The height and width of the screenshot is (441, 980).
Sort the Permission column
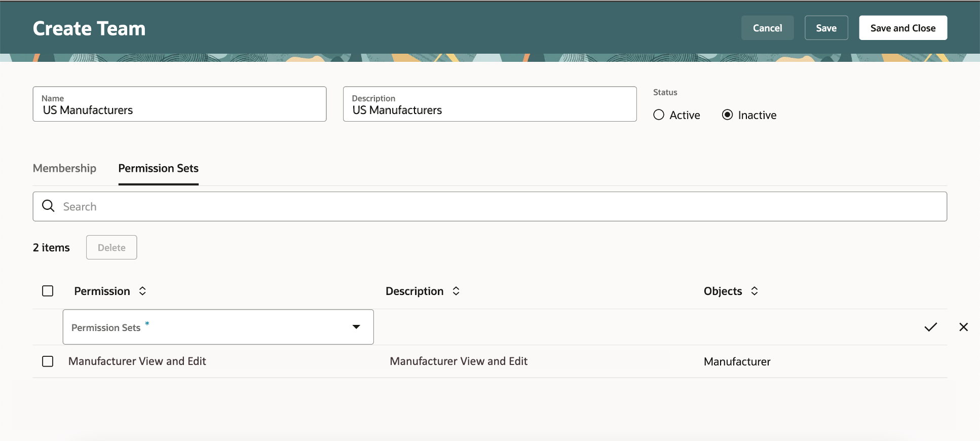tap(142, 291)
